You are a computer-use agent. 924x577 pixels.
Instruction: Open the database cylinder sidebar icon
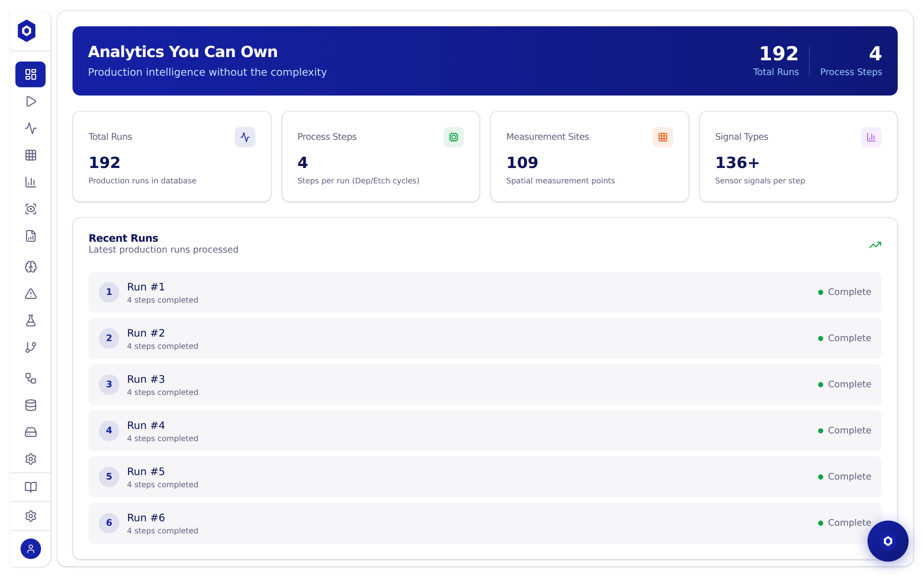tap(30, 405)
